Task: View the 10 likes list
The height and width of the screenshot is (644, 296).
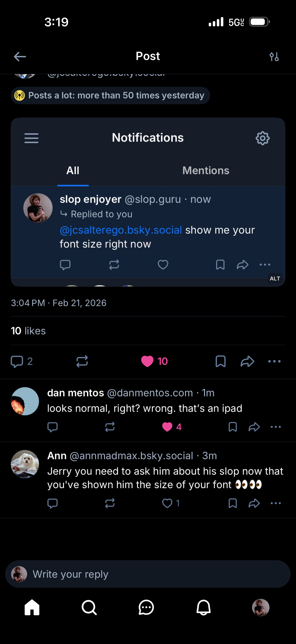Action: pyautogui.click(x=28, y=331)
